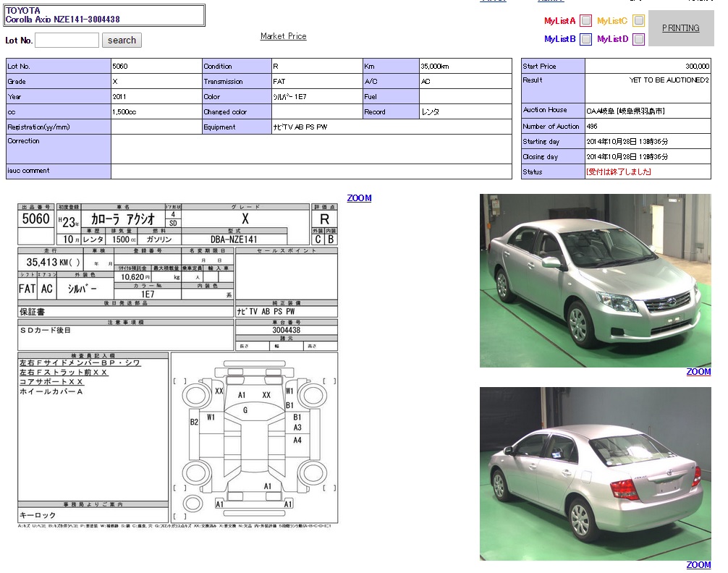This screenshot has height=573, width=728.
Task: Open the rear view car photo
Action: point(595,474)
